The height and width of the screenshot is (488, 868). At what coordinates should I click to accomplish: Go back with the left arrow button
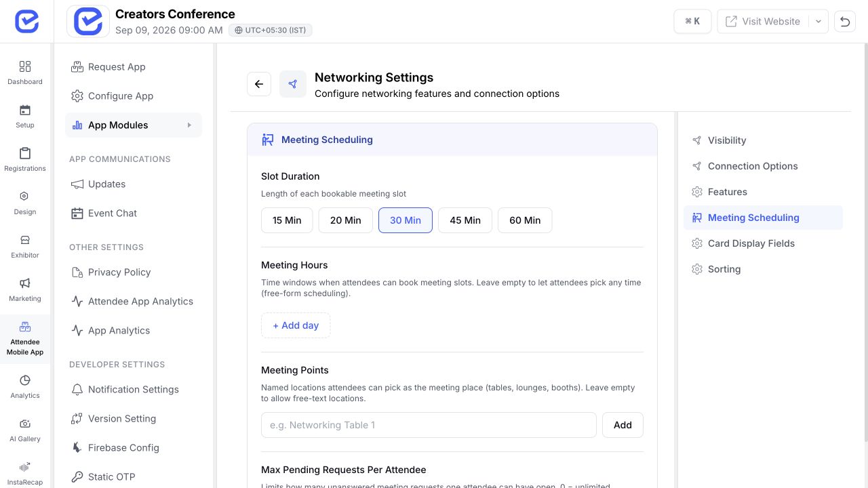259,84
